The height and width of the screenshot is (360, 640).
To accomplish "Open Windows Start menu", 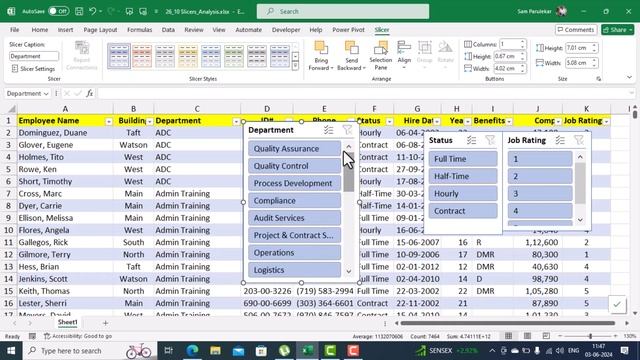I will click(x=11, y=351).
